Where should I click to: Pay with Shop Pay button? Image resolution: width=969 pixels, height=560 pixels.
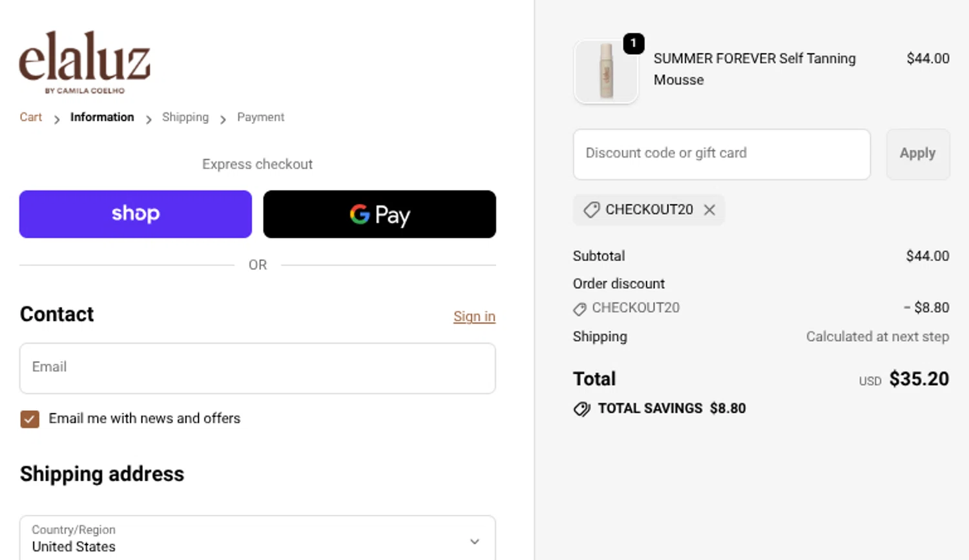pyautogui.click(x=136, y=214)
